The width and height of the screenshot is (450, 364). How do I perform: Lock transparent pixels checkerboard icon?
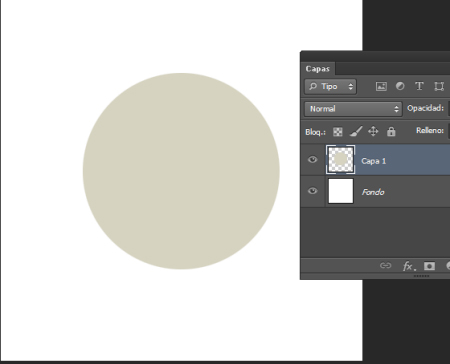[x=338, y=132]
